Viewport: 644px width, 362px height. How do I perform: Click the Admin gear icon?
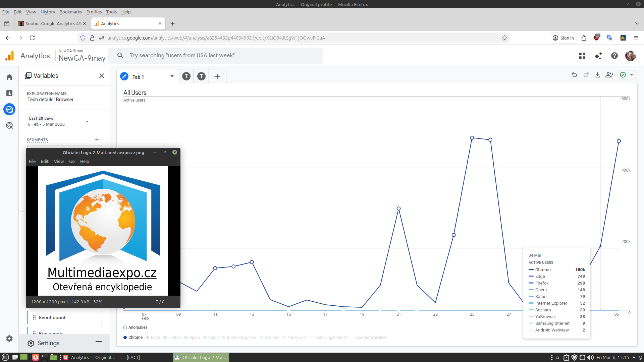[x=9, y=339]
